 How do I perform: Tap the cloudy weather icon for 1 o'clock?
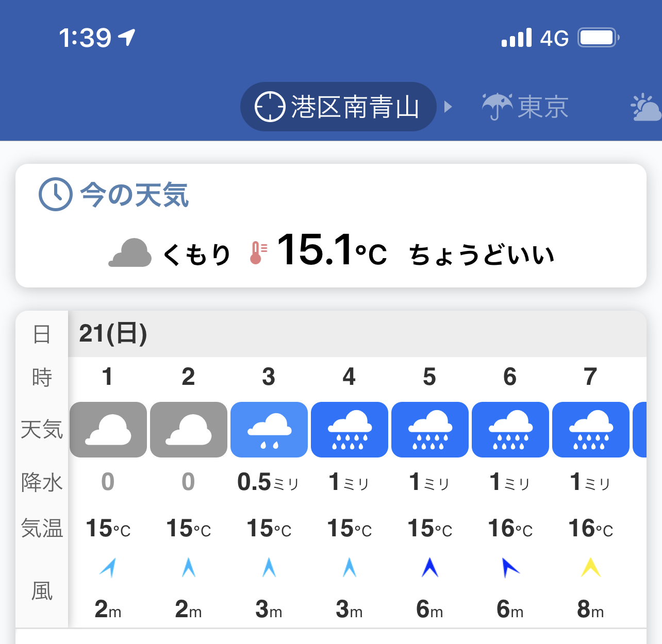point(108,430)
